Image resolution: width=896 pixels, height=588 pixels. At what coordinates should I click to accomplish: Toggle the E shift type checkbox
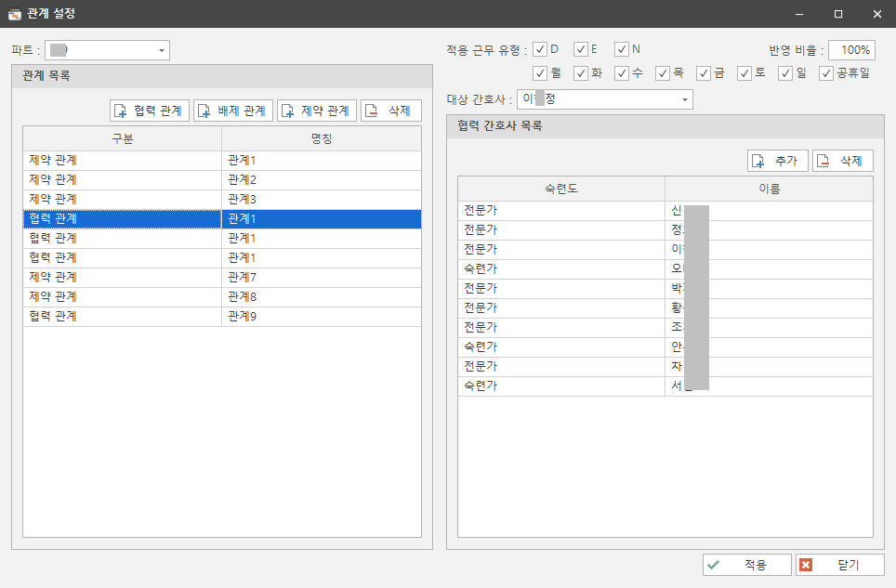581,49
